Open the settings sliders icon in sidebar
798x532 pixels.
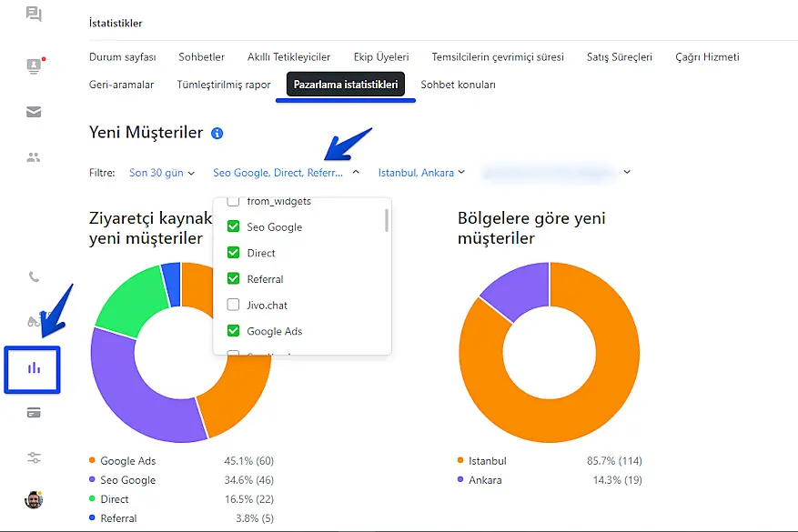(x=34, y=457)
